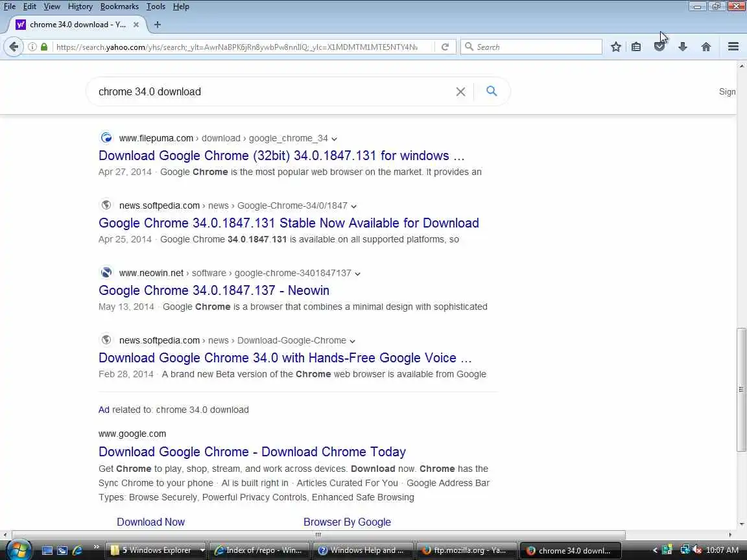The width and height of the screenshot is (747, 560).
Task: Show hidden tray icons arrow
Action: pos(655,550)
